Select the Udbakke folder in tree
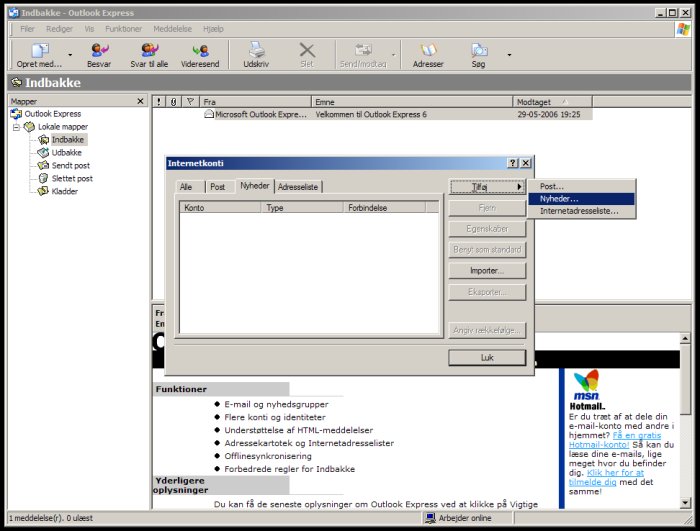This screenshot has width=700, height=531. tap(66, 153)
